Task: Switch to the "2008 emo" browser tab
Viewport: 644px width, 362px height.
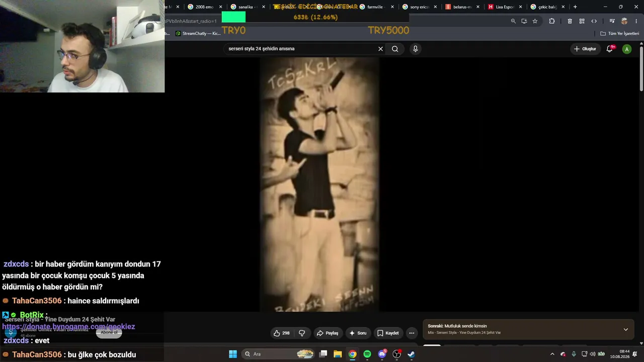Action: [x=205, y=7]
